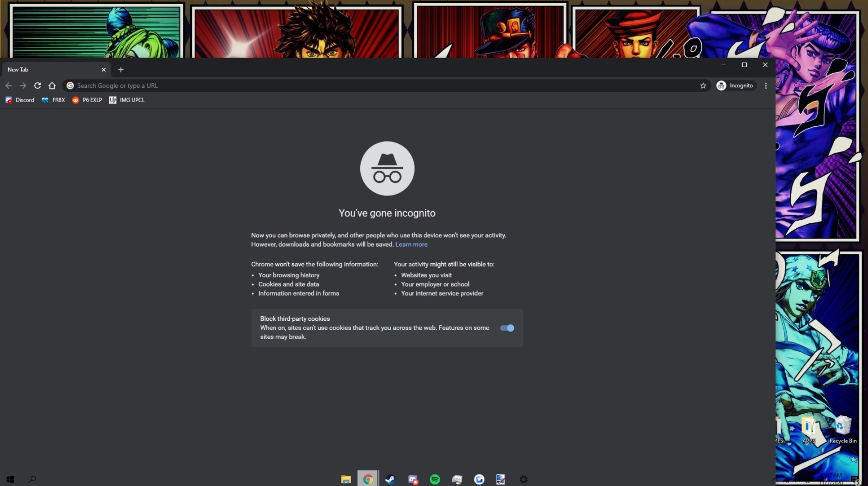Open File Explorer from the taskbar
Image resolution: width=868 pixels, height=486 pixels.
pos(346,479)
